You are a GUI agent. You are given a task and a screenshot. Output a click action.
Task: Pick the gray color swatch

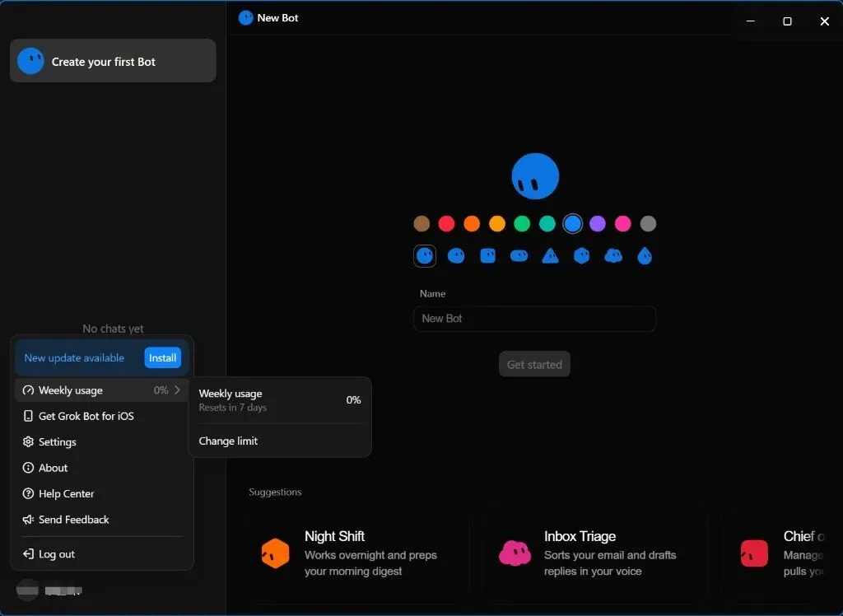pos(648,224)
